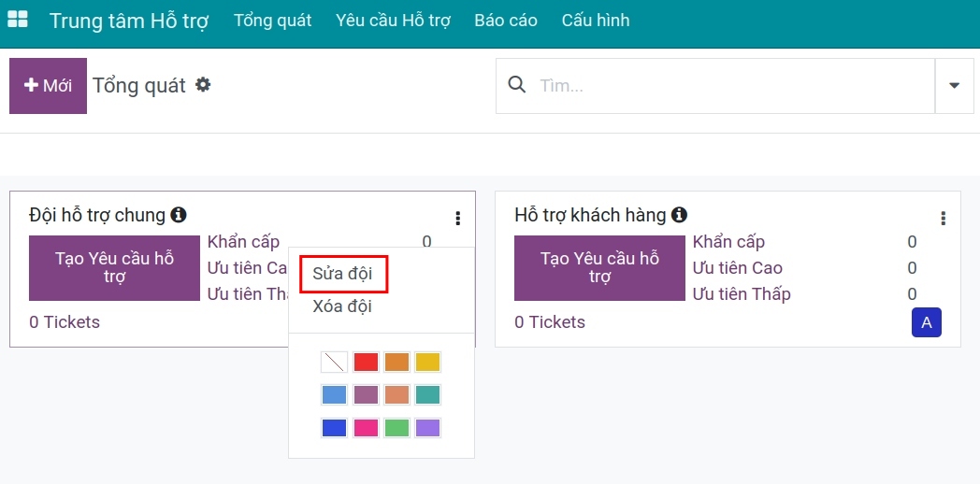Click the blue A user avatar
This screenshot has height=484, width=980.
pos(927,322)
